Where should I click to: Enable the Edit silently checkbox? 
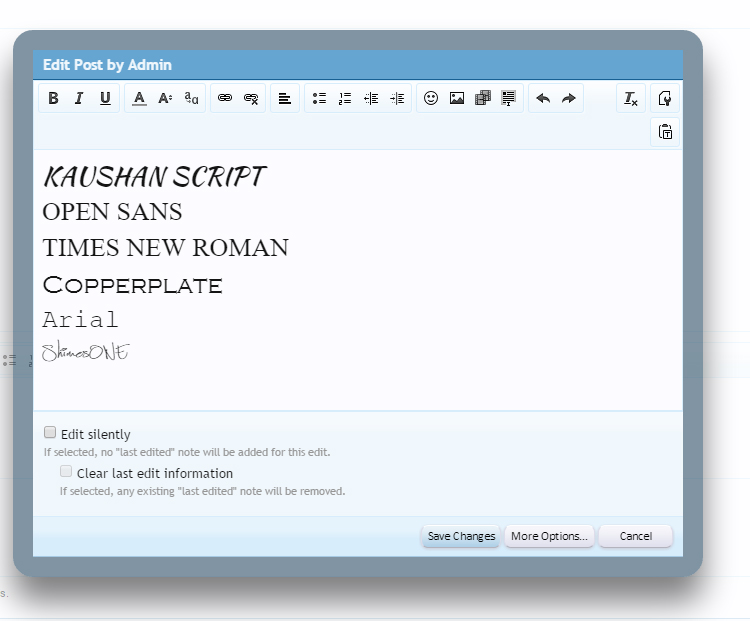[50, 432]
